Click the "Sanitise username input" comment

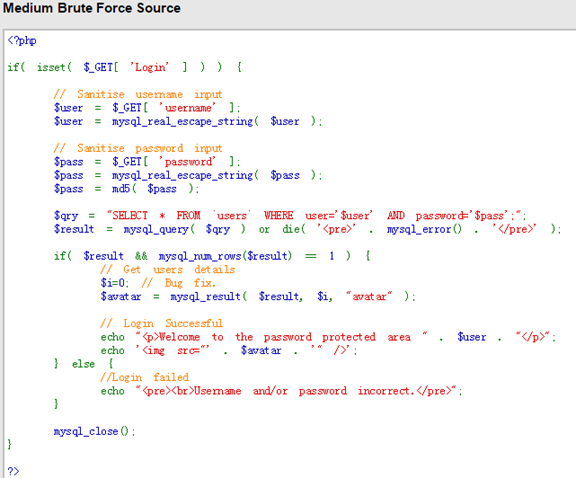(138, 94)
